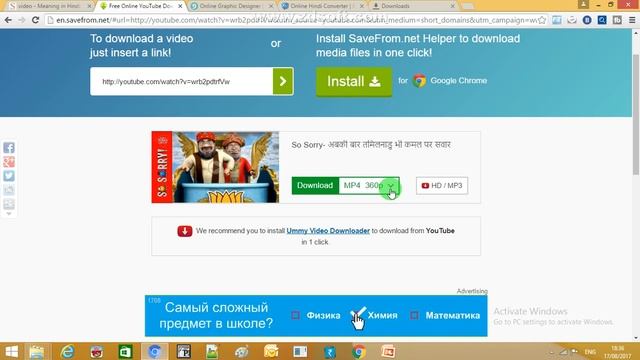
Task: Click the ENG language indicator in the system tray
Action: (590, 351)
